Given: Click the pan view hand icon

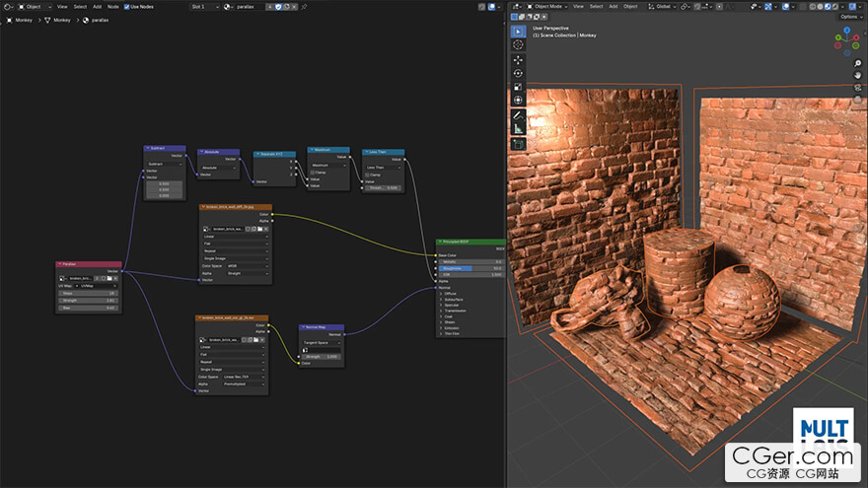Looking at the screenshot, I should tap(858, 76).
